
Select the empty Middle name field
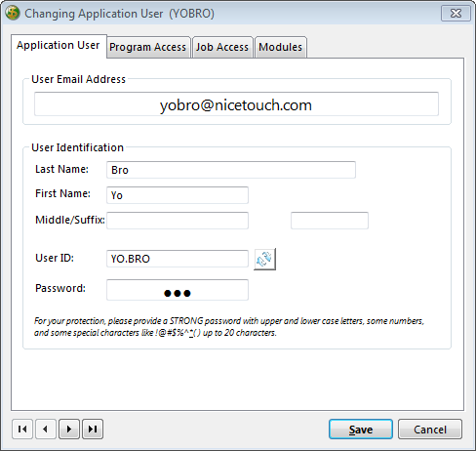(178, 221)
